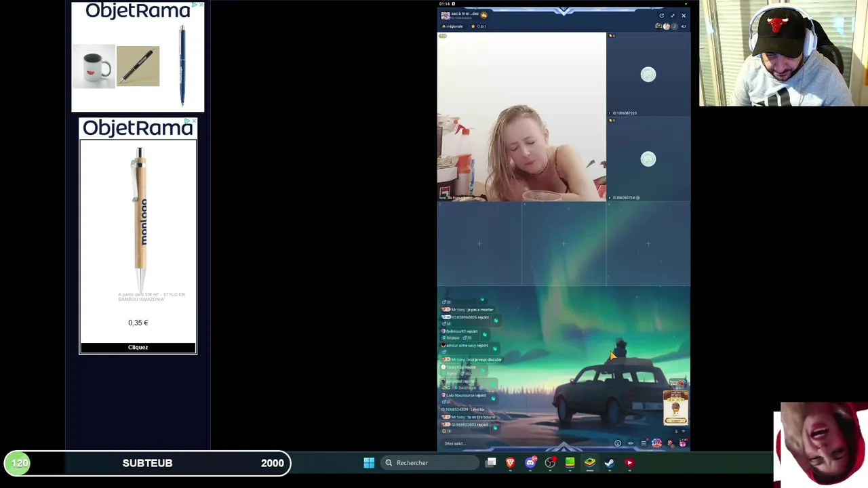Open the 421 viewers count
Screen dimensions: 868x488
pyautogui.click(x=683, y=26)
